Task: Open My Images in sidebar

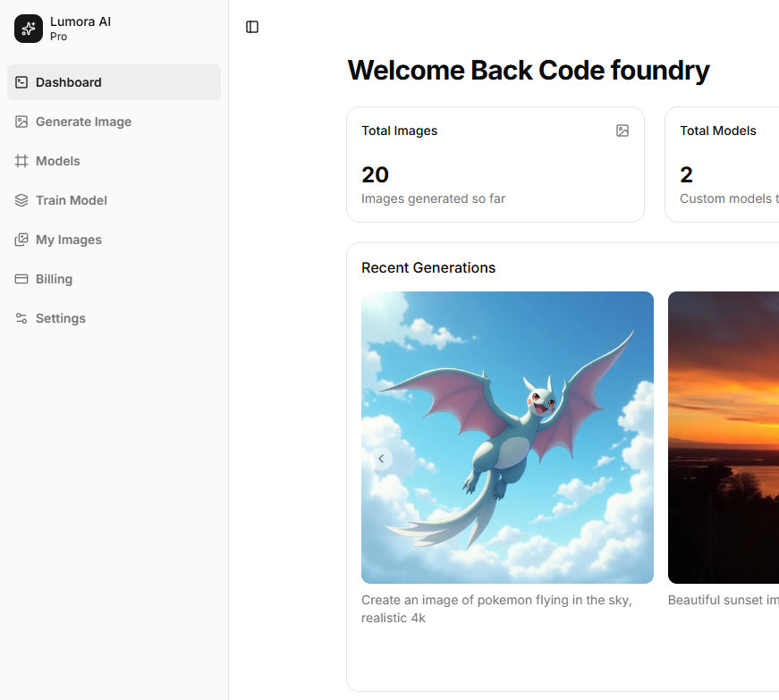Action: coord(114,240)
